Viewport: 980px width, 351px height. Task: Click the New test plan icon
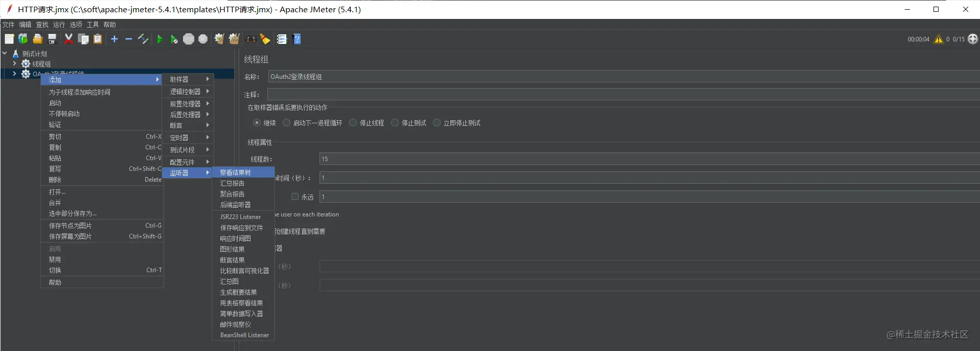pyautogui.click(x=9, y=39)
